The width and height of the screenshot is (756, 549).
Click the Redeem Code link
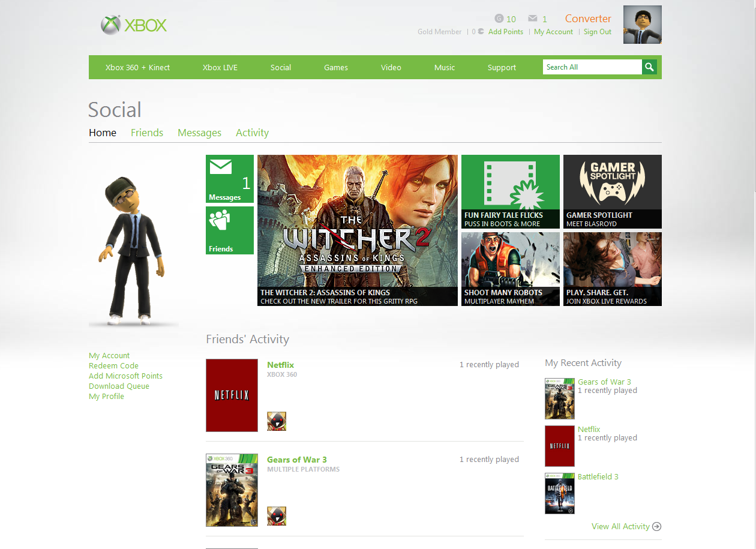pyautogui.click(x=113, y=366)
